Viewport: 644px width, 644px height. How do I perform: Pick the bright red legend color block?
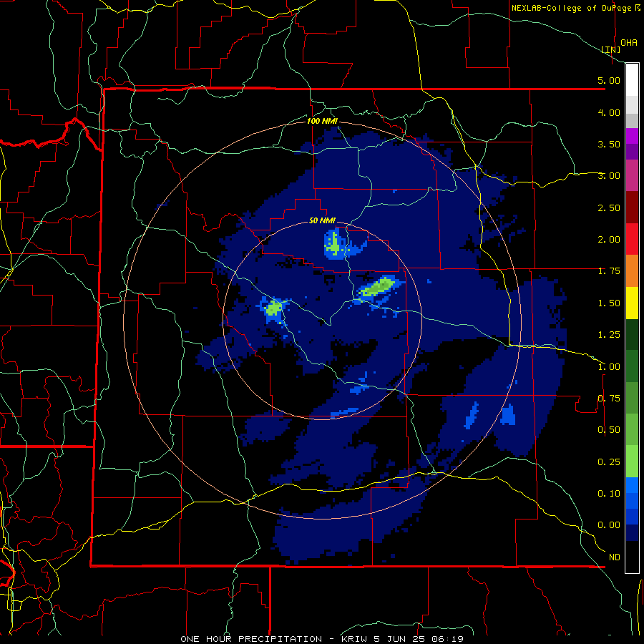click(x=632, y=239)
